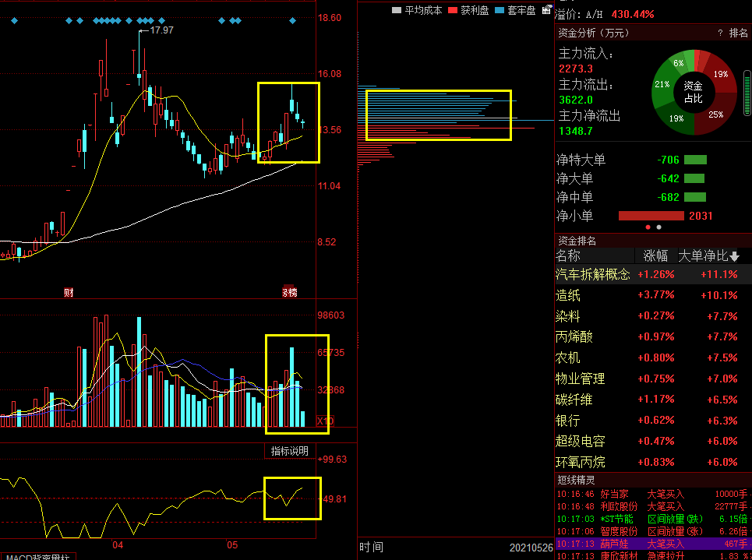
Task: Click the red first-page indicator dot
Action: [648, 227]
